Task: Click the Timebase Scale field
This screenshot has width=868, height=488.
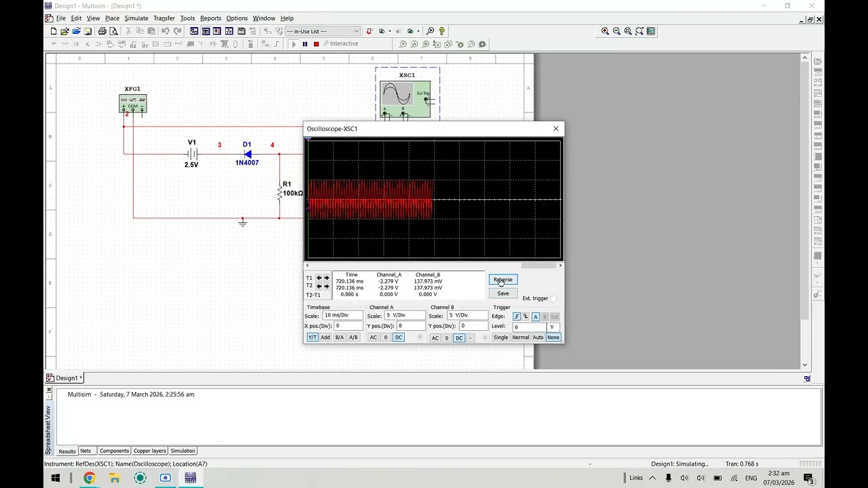Action: [342, 315]
